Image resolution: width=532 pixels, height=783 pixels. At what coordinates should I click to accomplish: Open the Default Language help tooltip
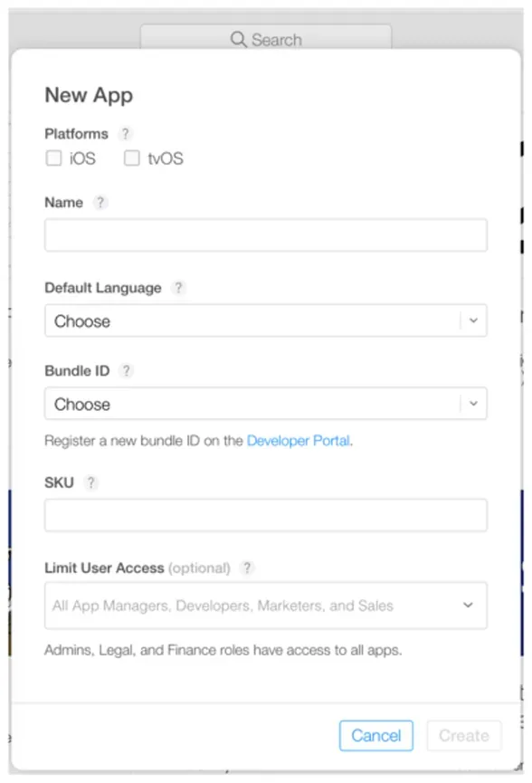click(178, 288)
